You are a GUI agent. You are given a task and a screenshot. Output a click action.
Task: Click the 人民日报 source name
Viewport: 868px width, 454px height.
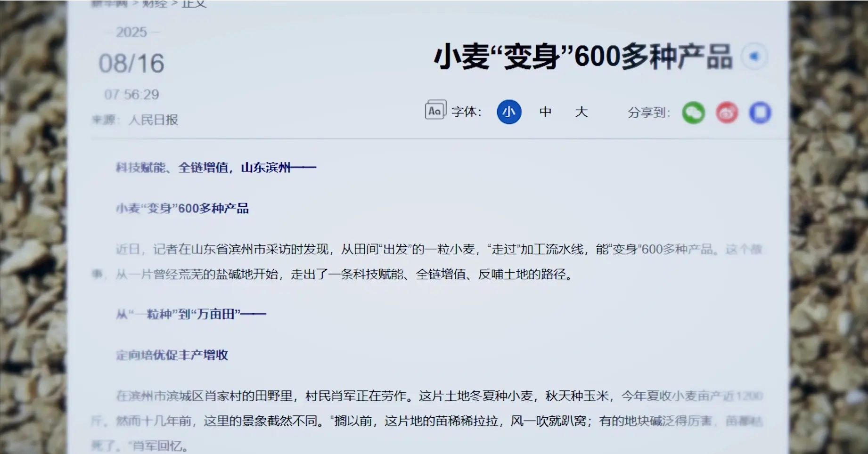[x=154, y=120]
